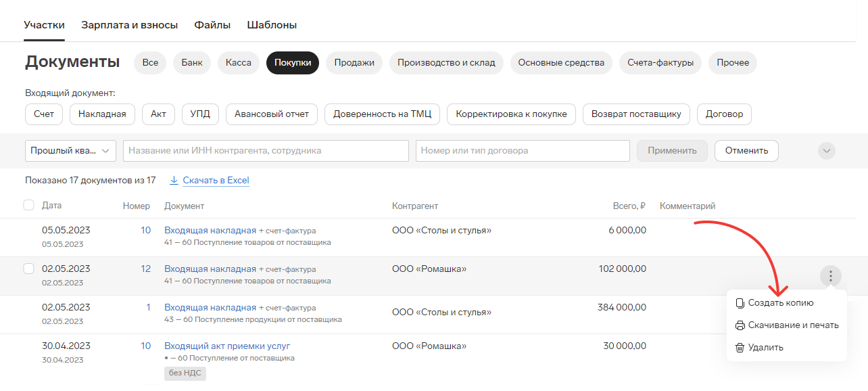The height and width of the screenshot is (391, 868).
Task: Create a new Авансовый отчет document
Action: coord(272,114)
